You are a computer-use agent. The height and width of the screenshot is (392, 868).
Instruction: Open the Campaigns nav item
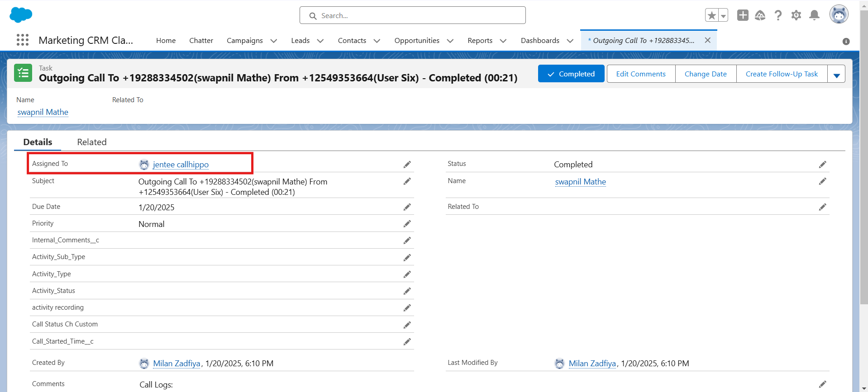tap(244, 41)
